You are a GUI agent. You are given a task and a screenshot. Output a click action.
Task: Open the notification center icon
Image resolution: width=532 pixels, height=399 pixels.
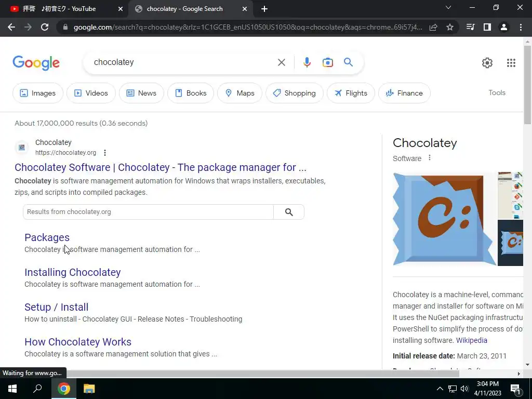(516, 389)
